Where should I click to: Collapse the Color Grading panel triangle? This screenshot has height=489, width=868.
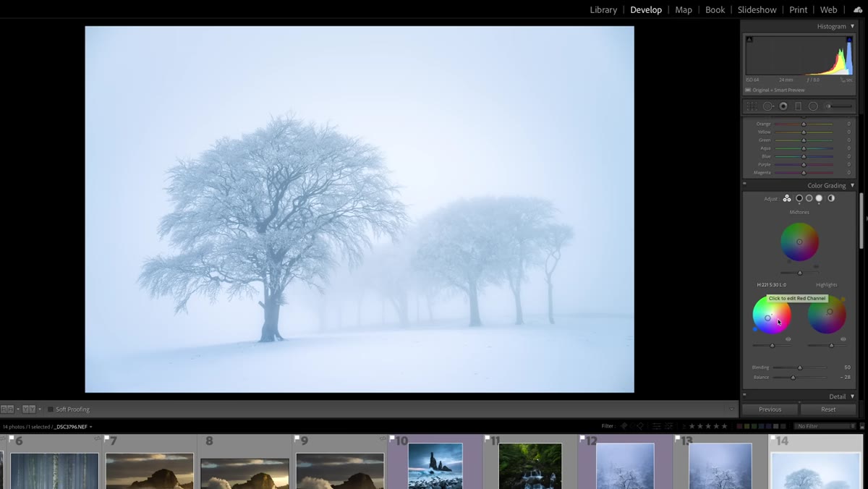[852, 186]
